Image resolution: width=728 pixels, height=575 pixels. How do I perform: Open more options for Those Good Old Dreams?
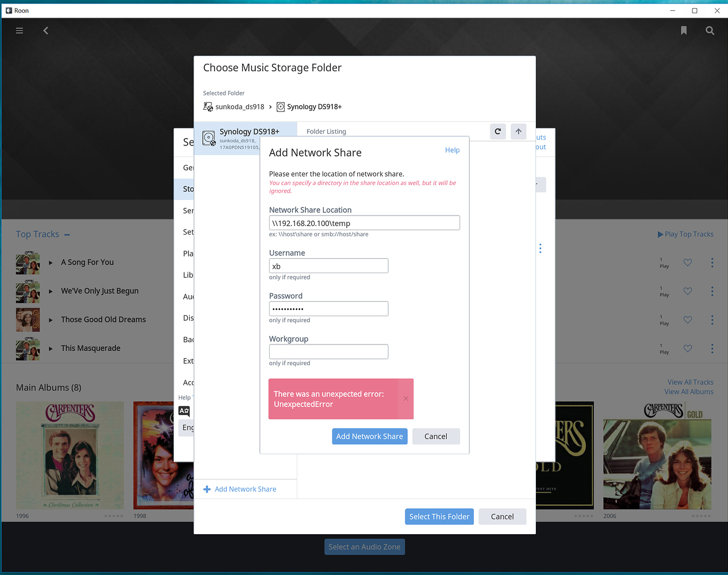coord(712,320)
